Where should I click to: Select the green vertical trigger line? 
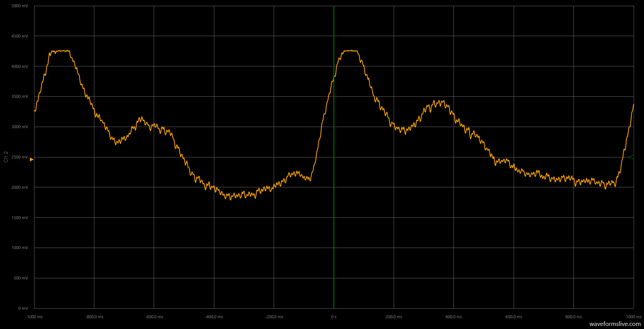coord(334,230)
